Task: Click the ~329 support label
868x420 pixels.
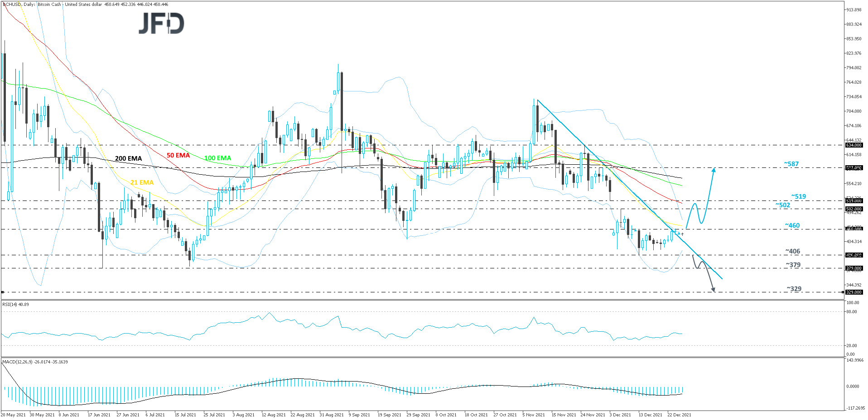Action: [794, 289]
